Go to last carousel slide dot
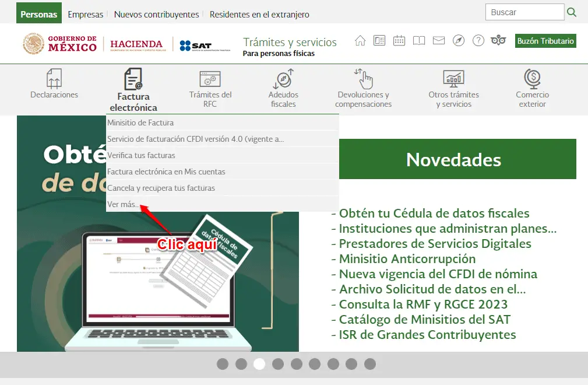The height and width of the screenshot is (385, 588). 369,364
